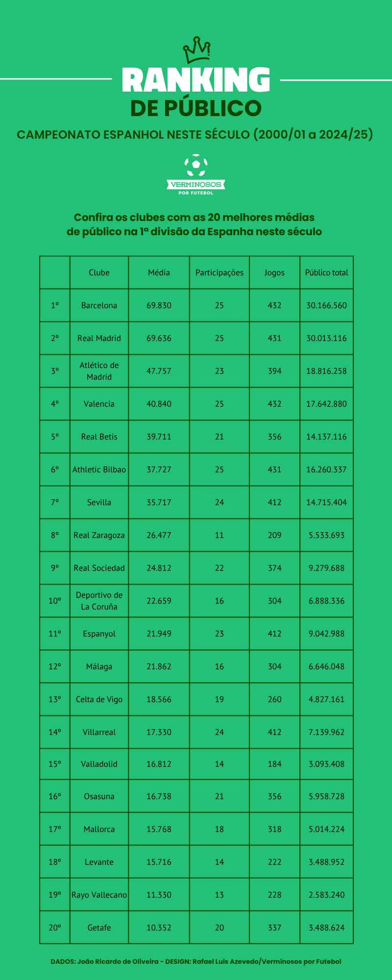Click the Clube column header
The height and width of the screenshot is (980, 392).
tap(99, 272)
